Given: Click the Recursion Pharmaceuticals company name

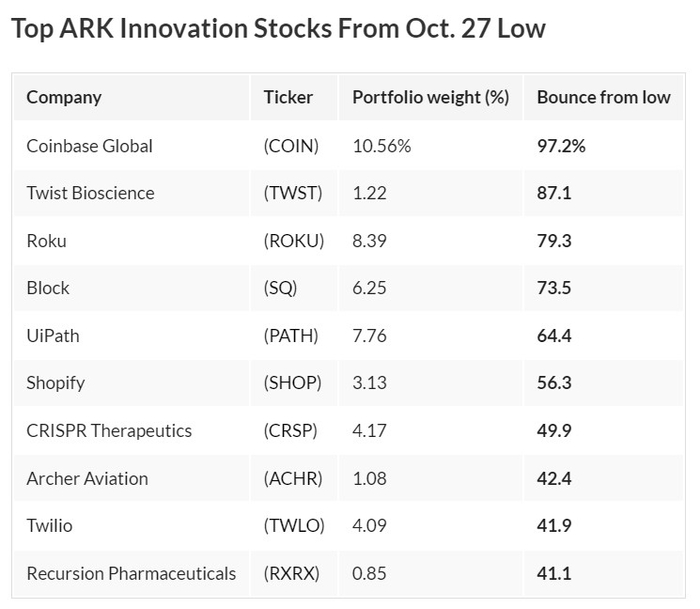Looking at the screenshot, I should click(x=131, y=573).
